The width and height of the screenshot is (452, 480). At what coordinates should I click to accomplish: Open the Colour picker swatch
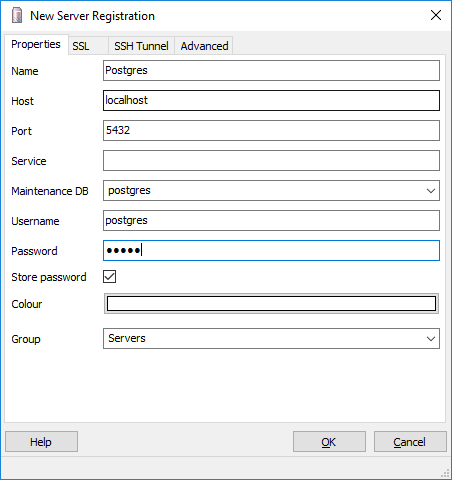pyautogui.click(x=271, y=304)
